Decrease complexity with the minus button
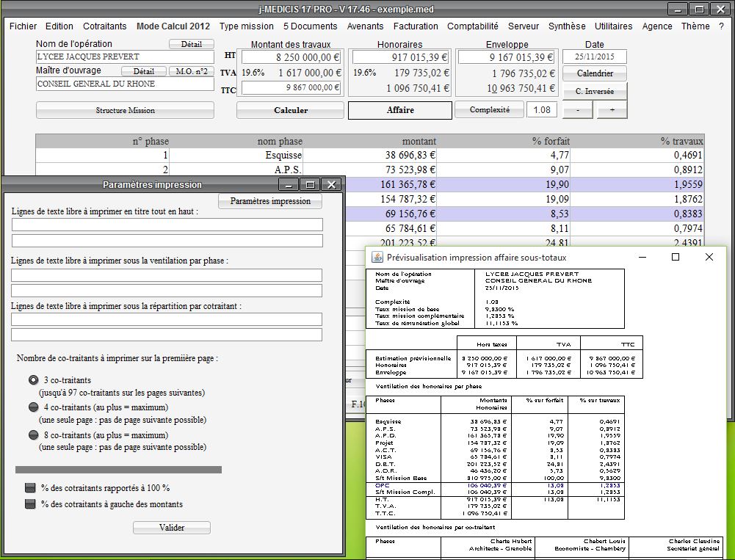 point(577,110)
